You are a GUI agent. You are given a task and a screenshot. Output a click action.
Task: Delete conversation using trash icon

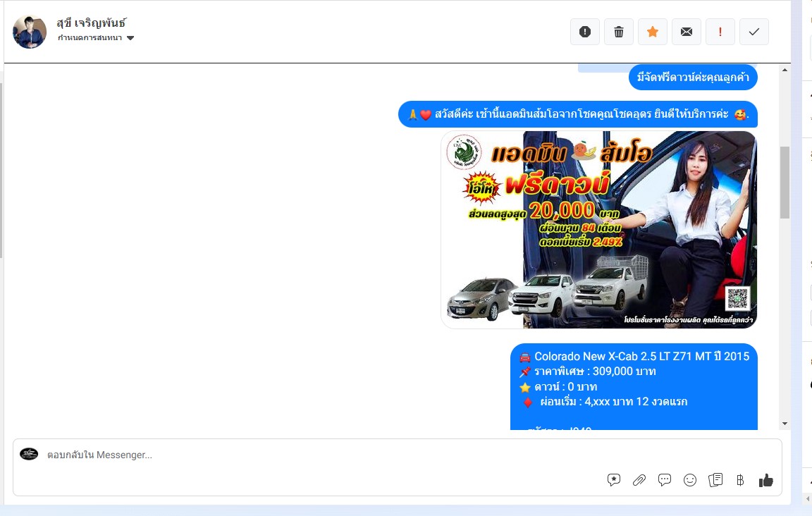click(619, 32)
